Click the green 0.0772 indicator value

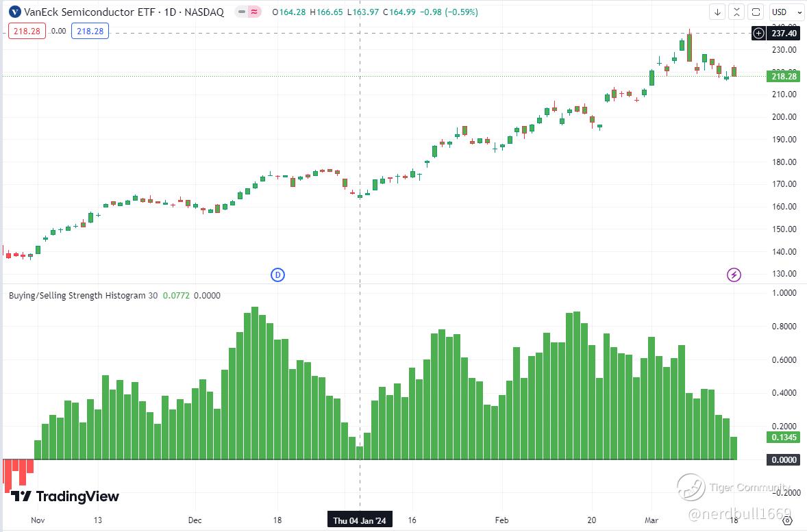click(176, 295)
